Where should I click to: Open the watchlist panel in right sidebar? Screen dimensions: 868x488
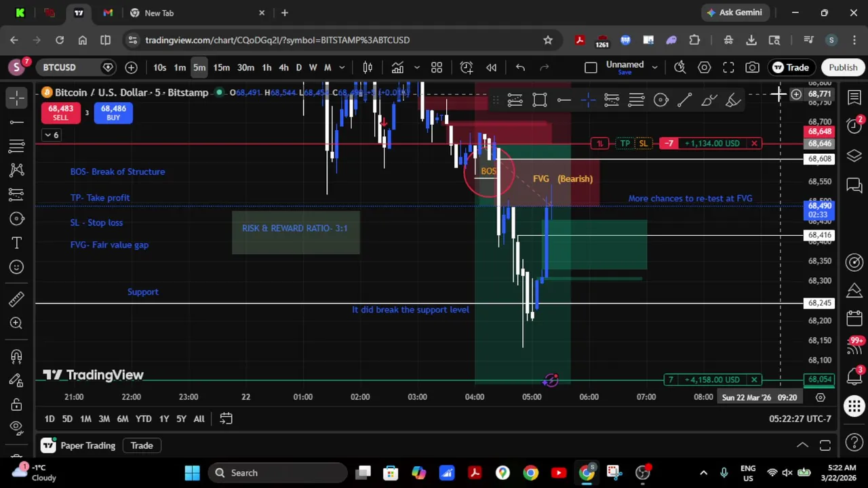(854, 98)
